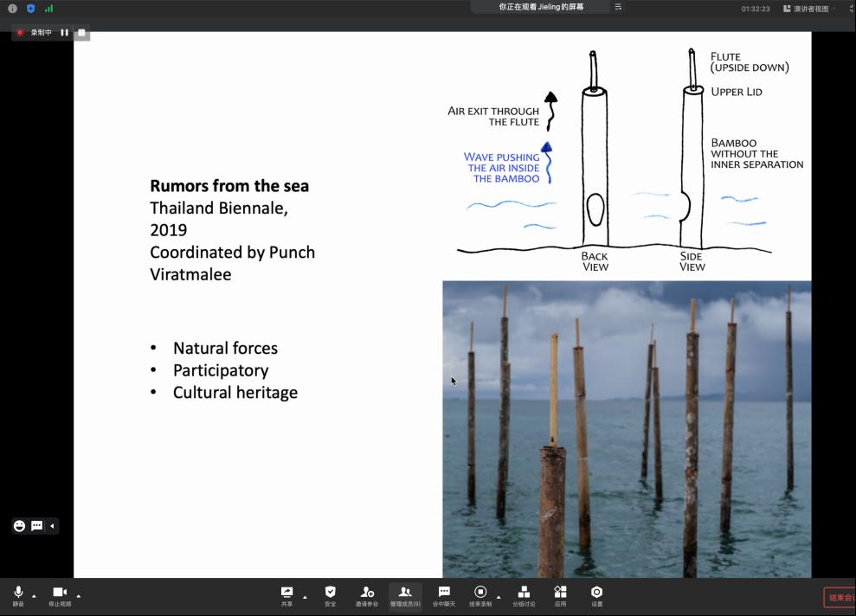Open Manage Participants (管理成员) panel
This screenshot has width=856, height=616.
click(x=405, y=594)
